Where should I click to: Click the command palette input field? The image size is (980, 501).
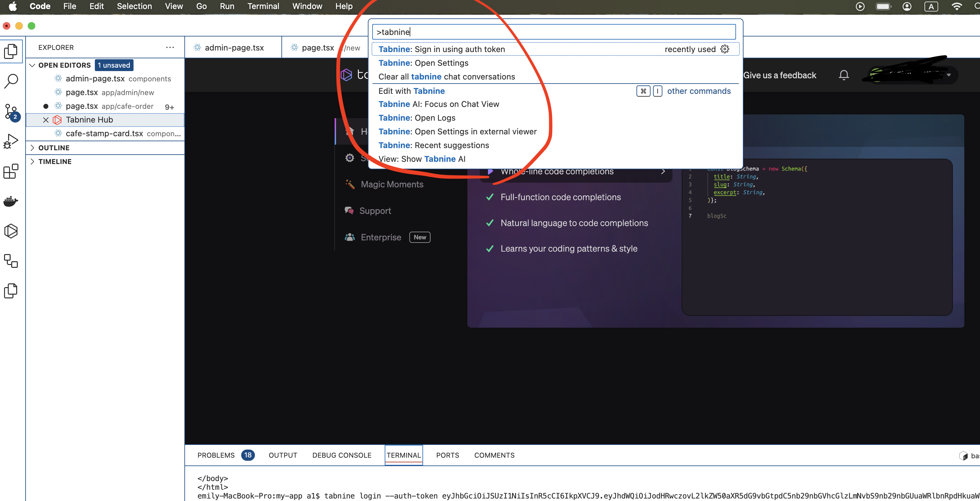[x=553, y=32]
